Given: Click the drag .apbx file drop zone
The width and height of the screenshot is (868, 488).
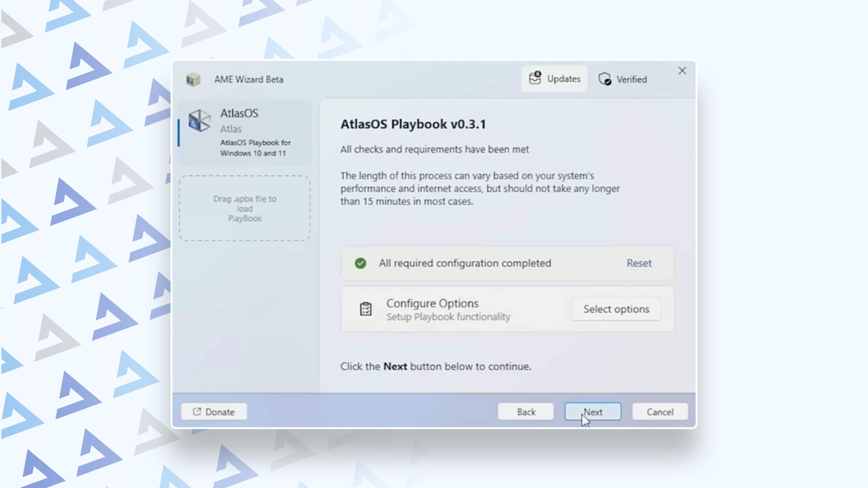Looking at the screenshot, I should click(245, 208).
